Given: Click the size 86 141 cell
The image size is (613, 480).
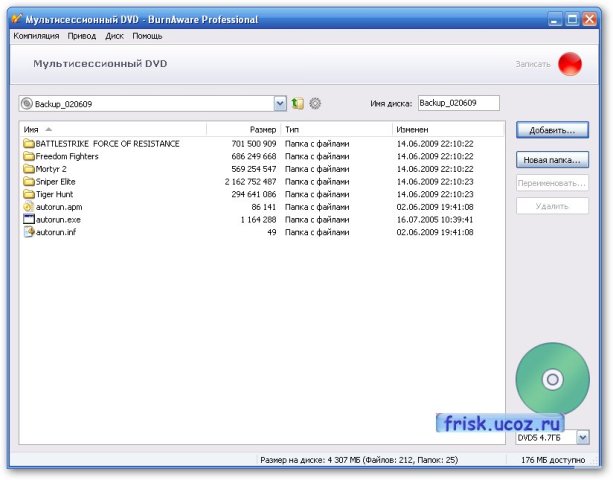Looking at the screenshot, I should pos(264,207).
